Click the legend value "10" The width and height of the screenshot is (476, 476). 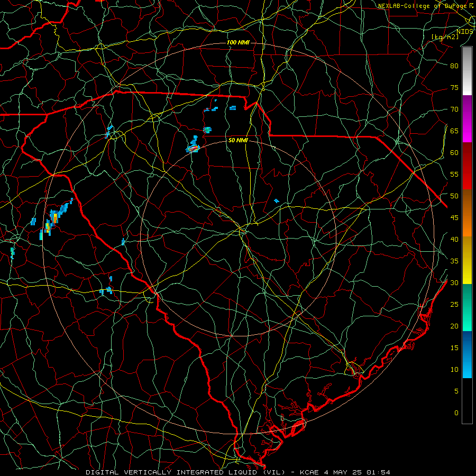454,370
